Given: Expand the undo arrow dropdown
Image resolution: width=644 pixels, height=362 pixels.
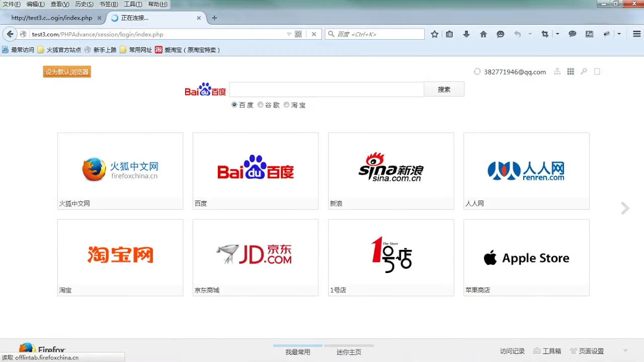Looking at the screenshot, I should coord(530,34).
